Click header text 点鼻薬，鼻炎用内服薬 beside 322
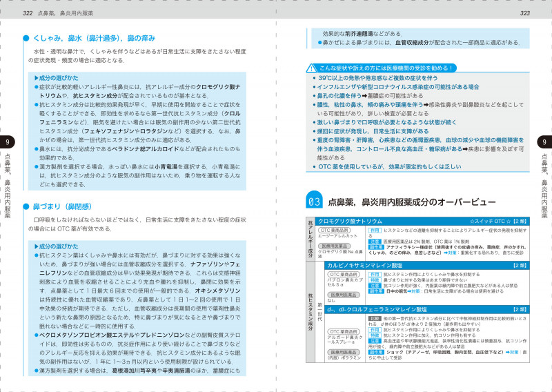Viewport: 552px width, 392px height. tap(66, 13)
